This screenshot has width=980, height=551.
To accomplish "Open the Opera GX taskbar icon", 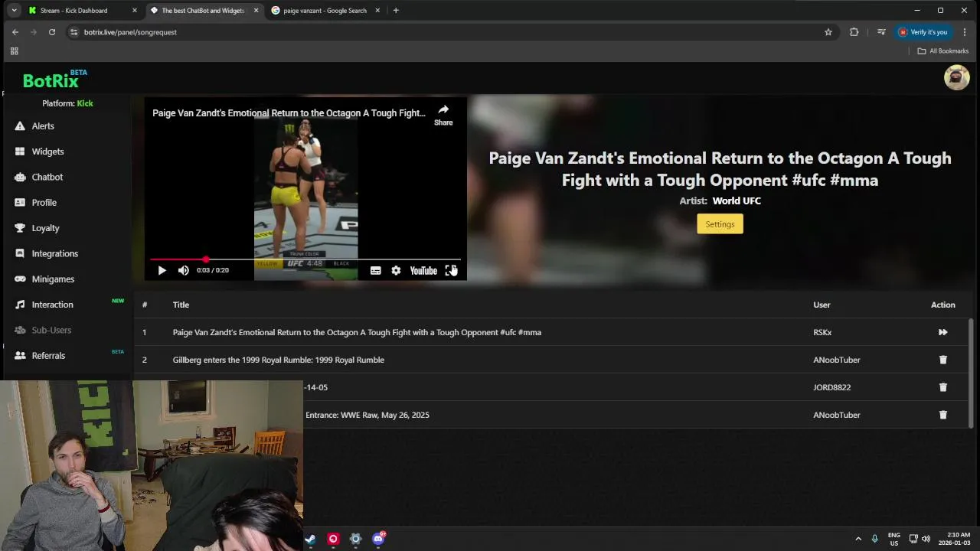I will tap(333, 539).
